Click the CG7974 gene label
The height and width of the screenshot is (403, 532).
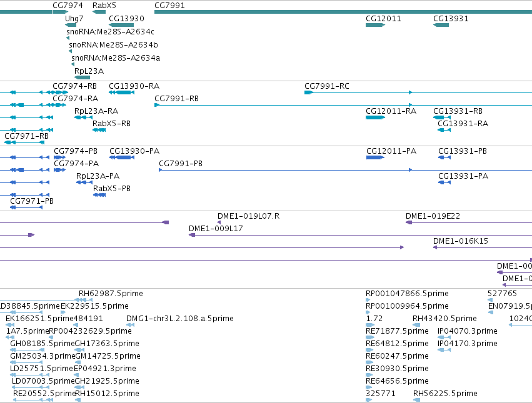click(68, 6)
